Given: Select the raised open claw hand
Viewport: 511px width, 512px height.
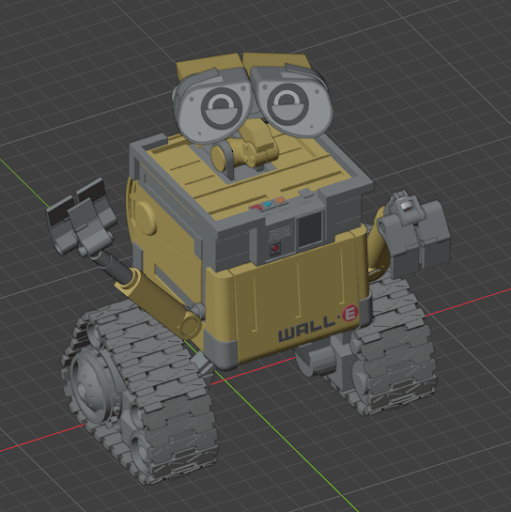Looking at the screenshot, I should tap(81, 217).
